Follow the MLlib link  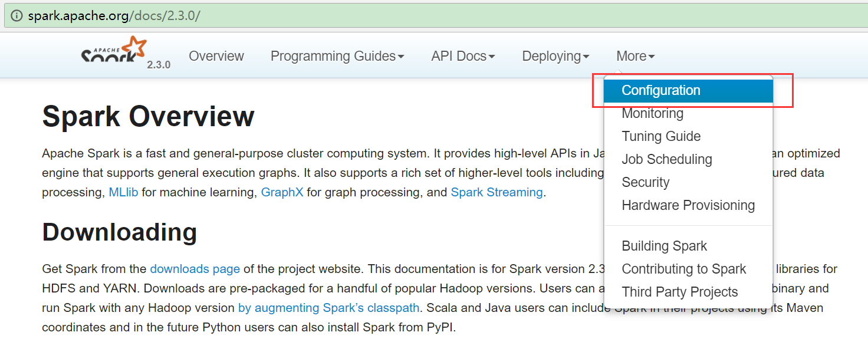point(123,192)
